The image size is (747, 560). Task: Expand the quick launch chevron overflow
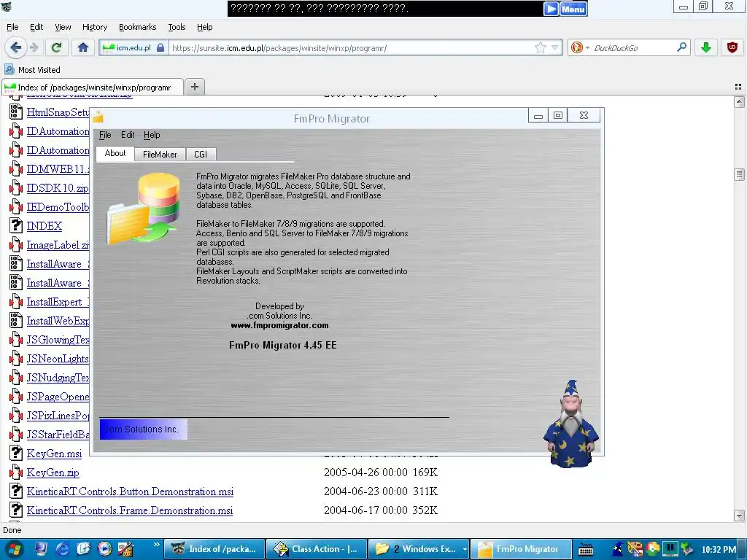click(x=156, y=544)
